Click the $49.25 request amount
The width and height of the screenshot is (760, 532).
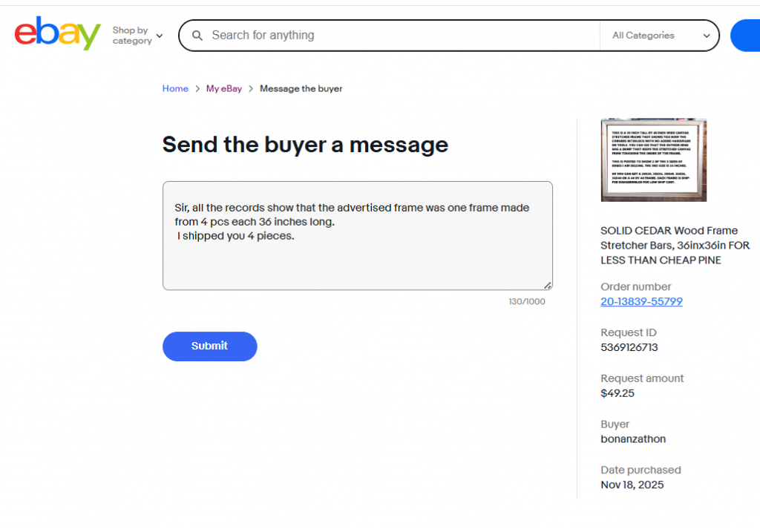pyautogui.click(x=617, y=393)
